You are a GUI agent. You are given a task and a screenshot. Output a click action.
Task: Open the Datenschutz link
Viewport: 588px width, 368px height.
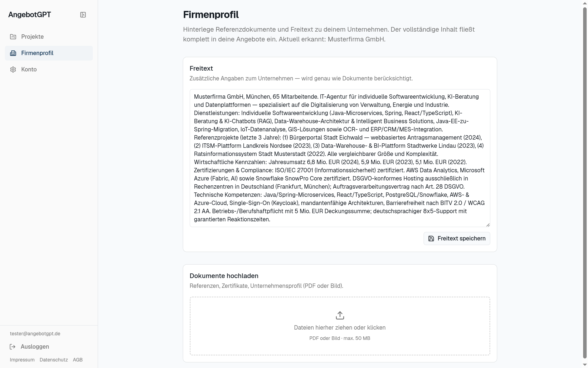[x=54, y=360]
